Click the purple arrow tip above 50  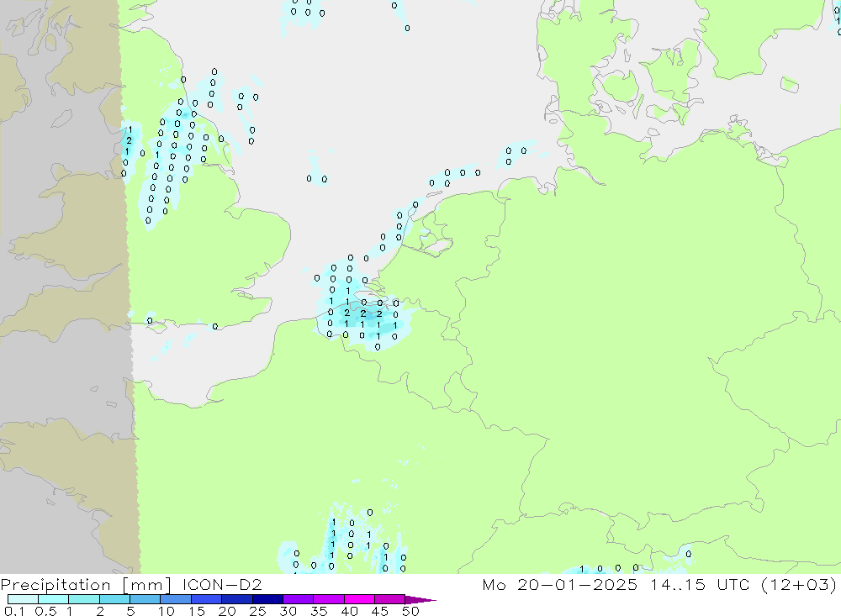(420, 599)
